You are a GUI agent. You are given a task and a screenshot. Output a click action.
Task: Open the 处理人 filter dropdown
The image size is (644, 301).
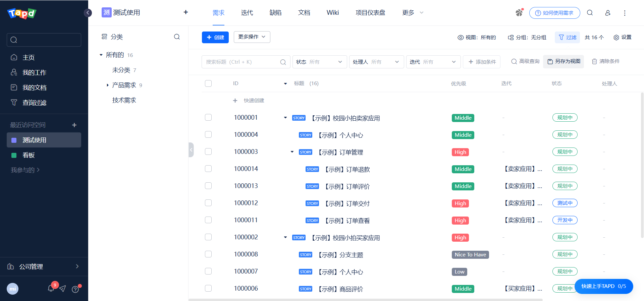[x=376, y=62]
